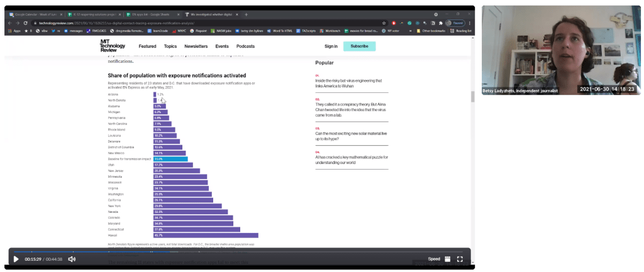Open the Speed playback menu
Viewport: 644px width, 272px height.
point(434,259)
